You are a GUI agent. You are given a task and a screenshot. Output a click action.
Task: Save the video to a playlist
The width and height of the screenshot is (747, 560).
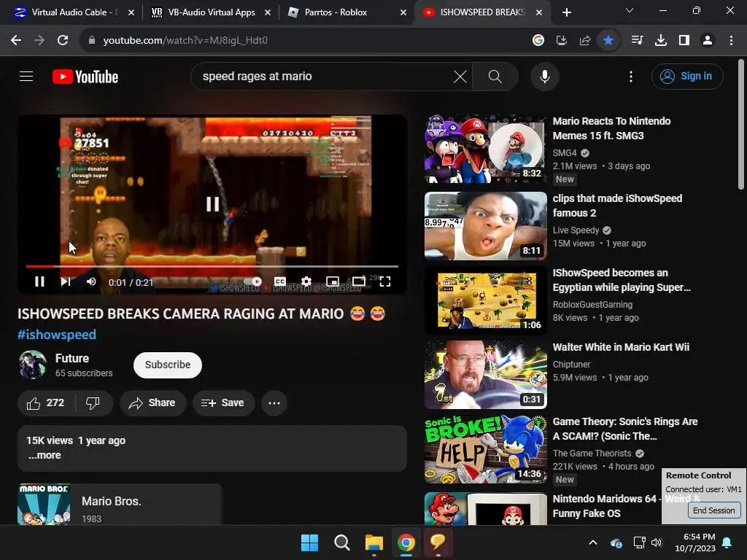tap(223, 402)
